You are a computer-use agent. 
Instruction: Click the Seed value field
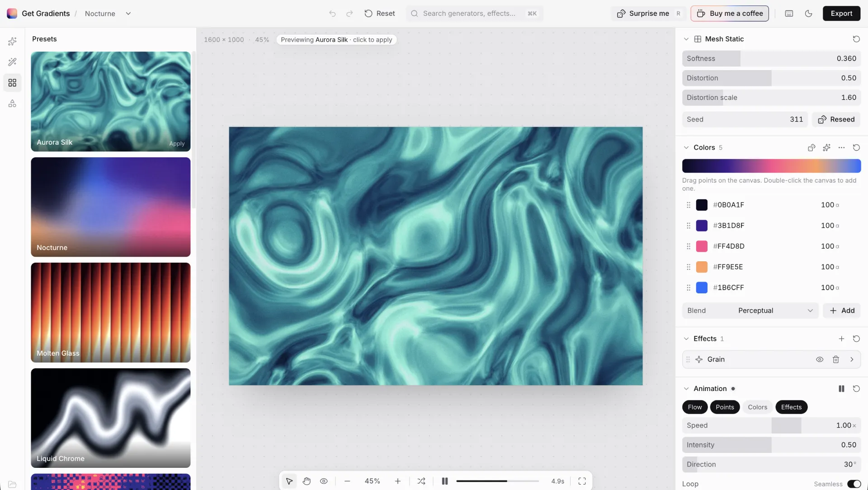[745, 119]
